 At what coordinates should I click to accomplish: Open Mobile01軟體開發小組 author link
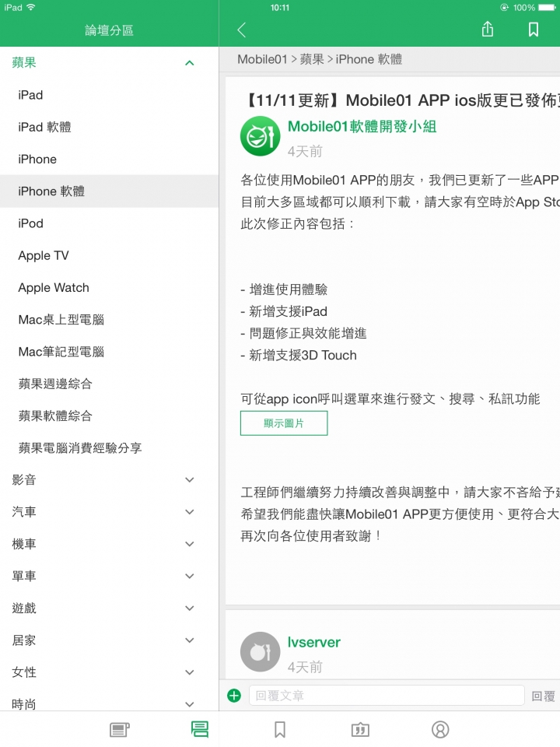(362, 126)
